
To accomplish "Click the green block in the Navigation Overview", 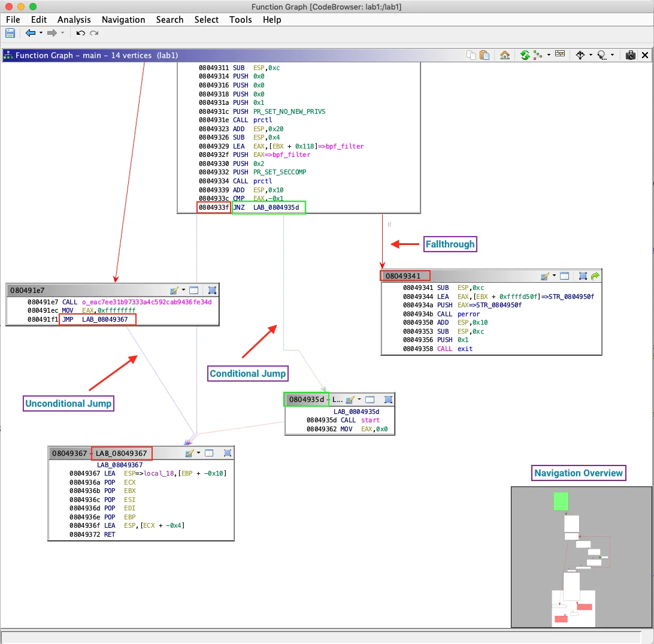I will tap(561, 502).
